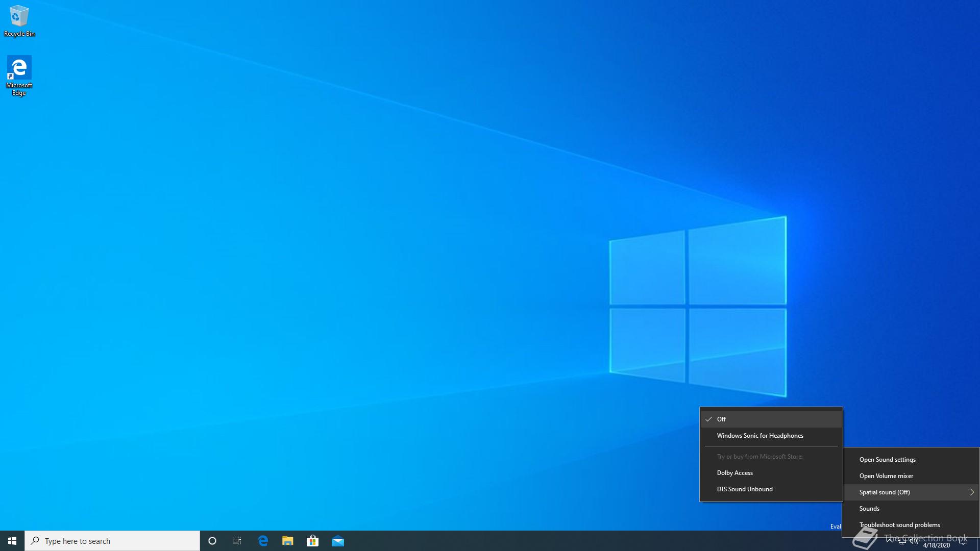Open Volume mixer menu entry
Screen dimensions: 980x551
point(911,476)
